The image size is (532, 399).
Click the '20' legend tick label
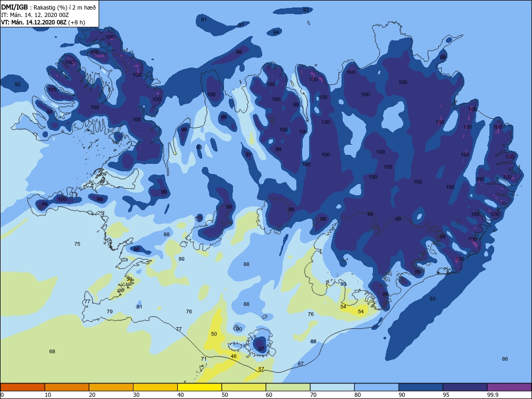(92, 395)
